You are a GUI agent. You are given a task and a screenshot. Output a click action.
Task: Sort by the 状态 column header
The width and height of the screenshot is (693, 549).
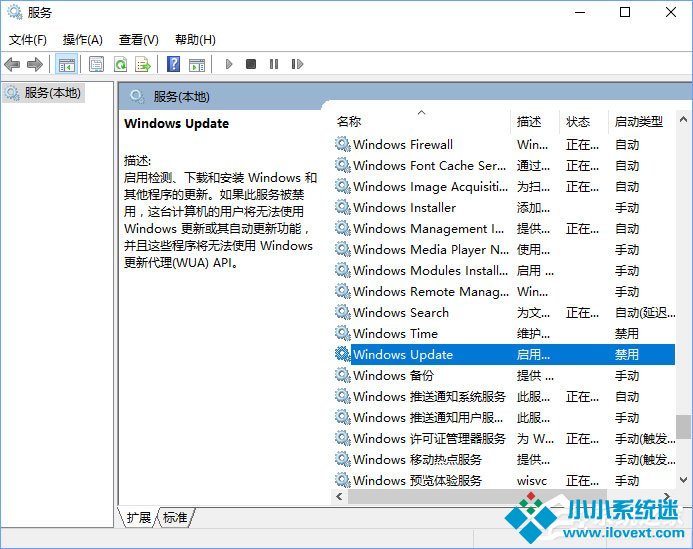583,121
